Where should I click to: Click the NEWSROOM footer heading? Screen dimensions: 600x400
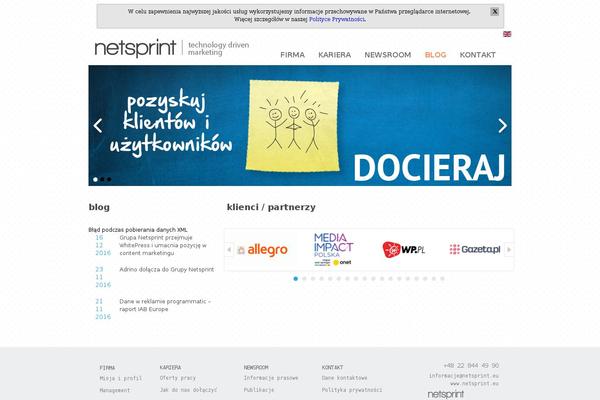tap(256, 367)
